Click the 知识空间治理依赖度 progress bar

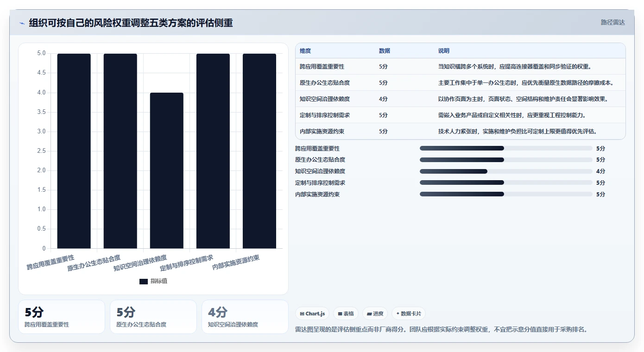click(x=506, y=171)
